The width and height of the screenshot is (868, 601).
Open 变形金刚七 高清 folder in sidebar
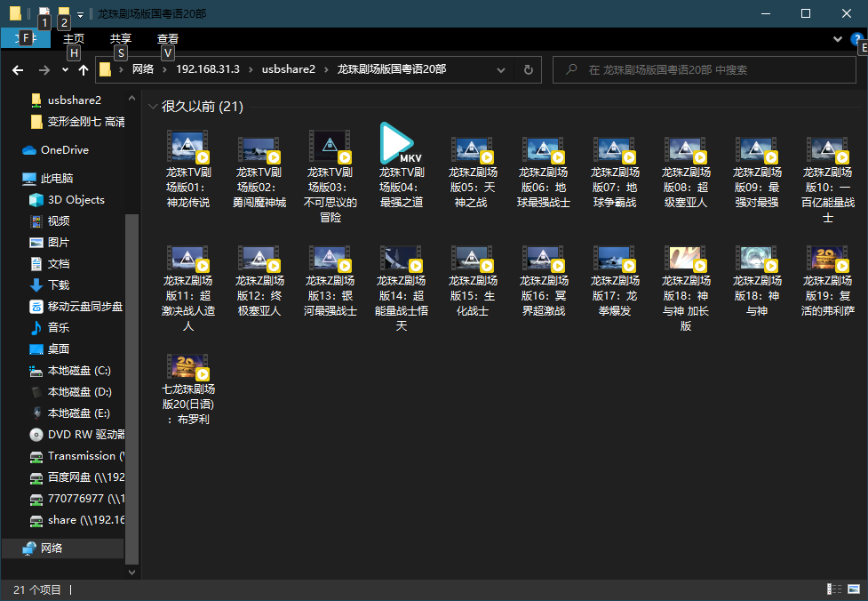[x=76, y=121]
